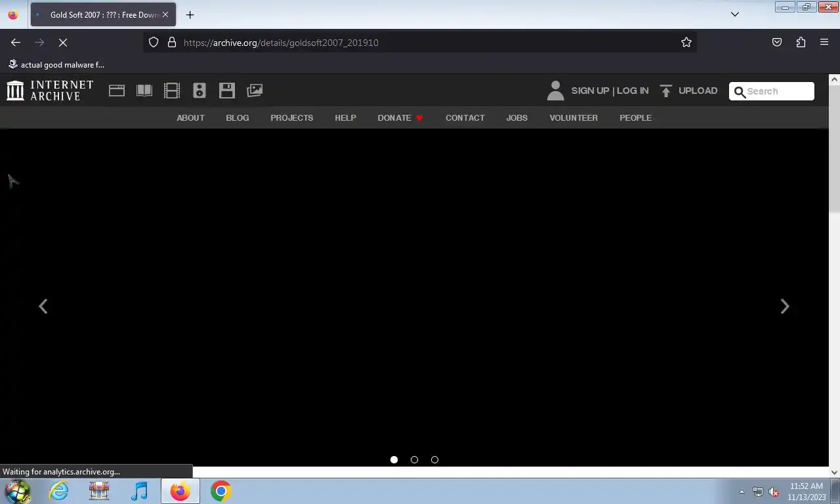Image resolution: width=840 pixels, height=504 pixels.
Task: Click the site padlock icon
Action: point(172,43)
